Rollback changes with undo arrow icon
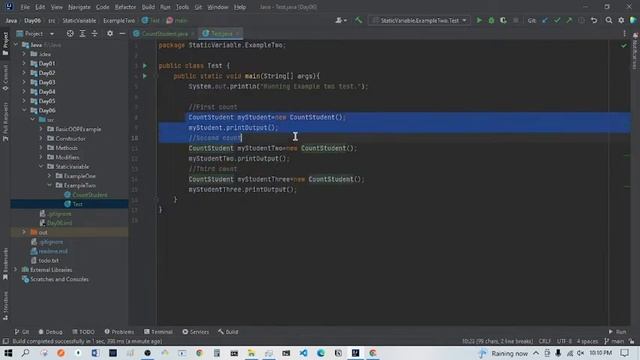The width and height of the screenshot is (640, 360). [x=594, y=20]
